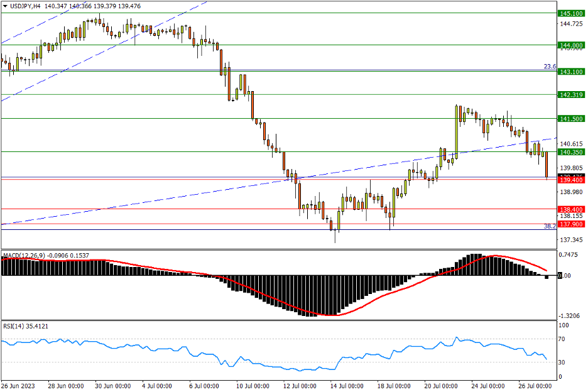
Task: Click the 26 Jun 2023 date marker
Action: pos(18,385)
